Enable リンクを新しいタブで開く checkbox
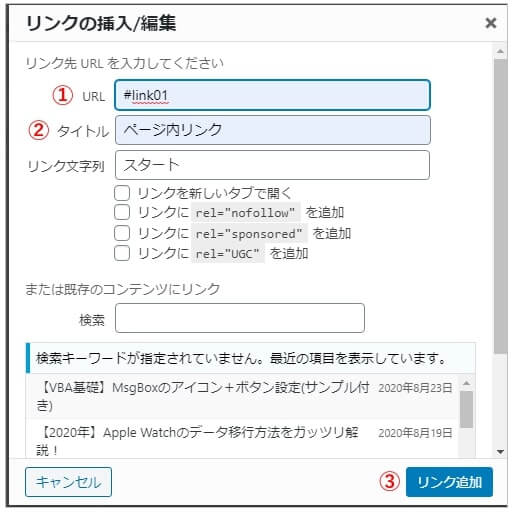518x514 pixels. click(122, 193)
